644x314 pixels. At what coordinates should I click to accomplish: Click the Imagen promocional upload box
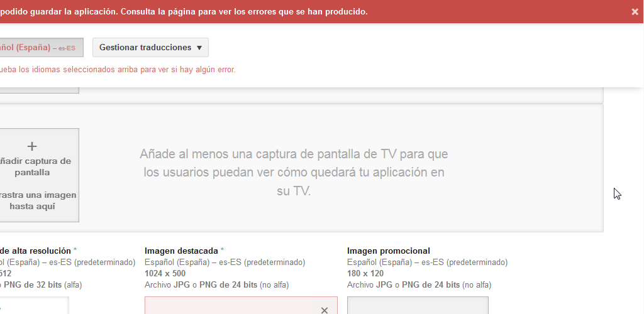[x=418, y=305]
